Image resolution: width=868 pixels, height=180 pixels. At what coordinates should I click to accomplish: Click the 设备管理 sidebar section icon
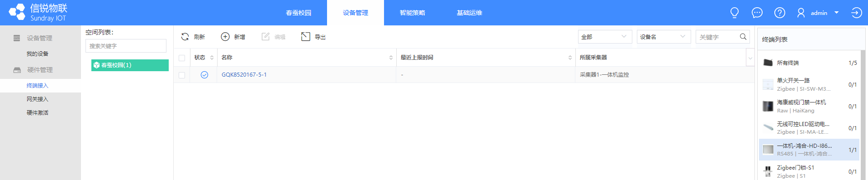(17, 38)
